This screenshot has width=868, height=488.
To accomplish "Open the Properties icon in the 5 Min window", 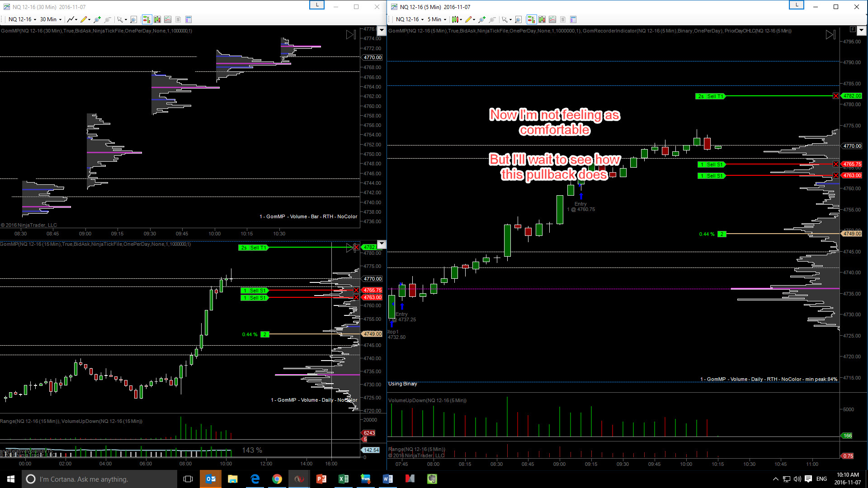I will click(573, 19).
